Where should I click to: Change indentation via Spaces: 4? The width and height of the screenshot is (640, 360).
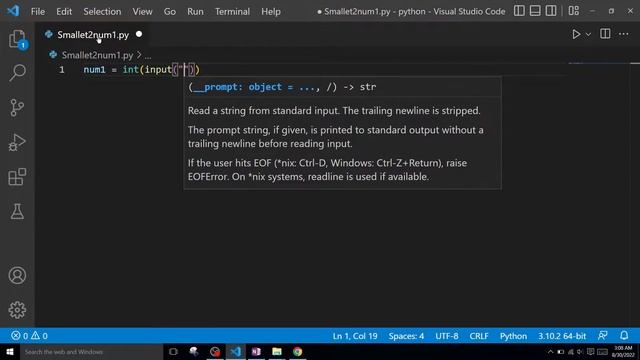(x=406, y=336)
